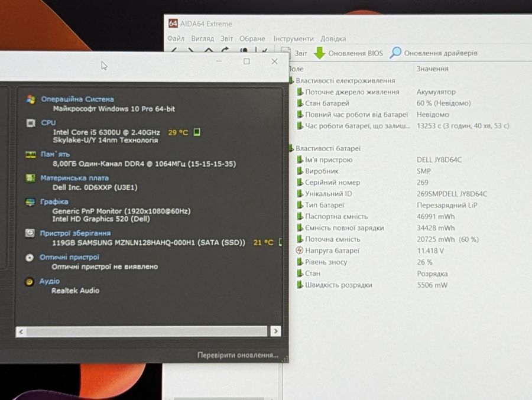The width and height of the screenshot is (532, 400).
Task: Click the motherboard icon by Материнська плата
Action: [x=30, y=178]
